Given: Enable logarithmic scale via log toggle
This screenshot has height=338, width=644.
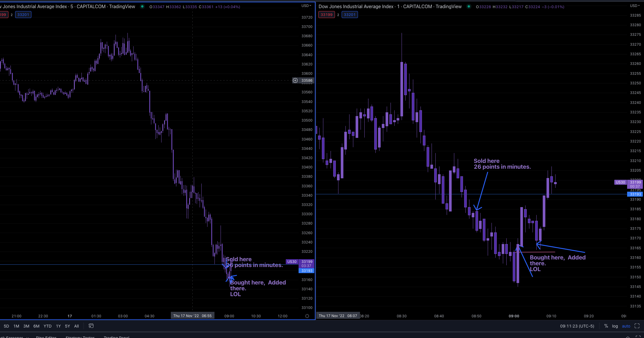Looking at the screenshot, I should click(x=615, y=326).
